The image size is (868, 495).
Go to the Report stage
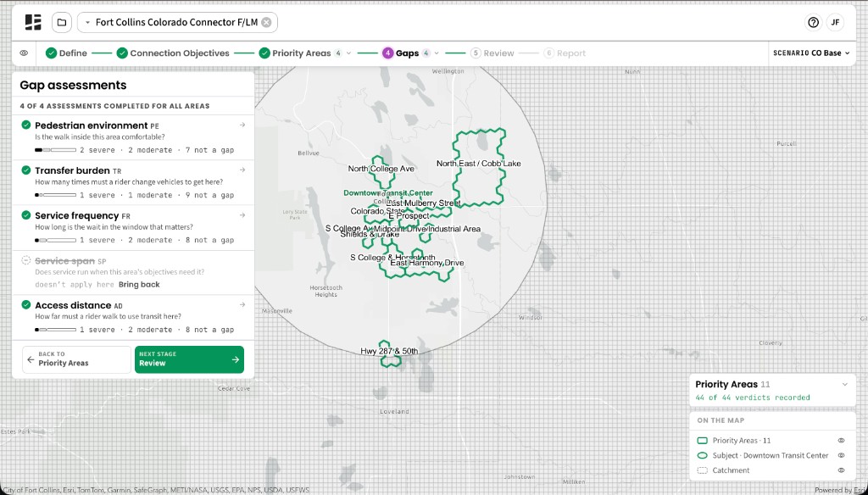pyautogui.click(x=565, y=53)
